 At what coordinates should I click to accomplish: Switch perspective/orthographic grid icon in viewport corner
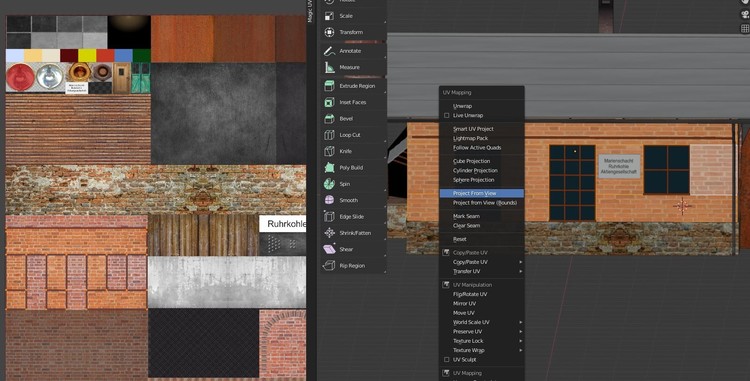(745, 29)
